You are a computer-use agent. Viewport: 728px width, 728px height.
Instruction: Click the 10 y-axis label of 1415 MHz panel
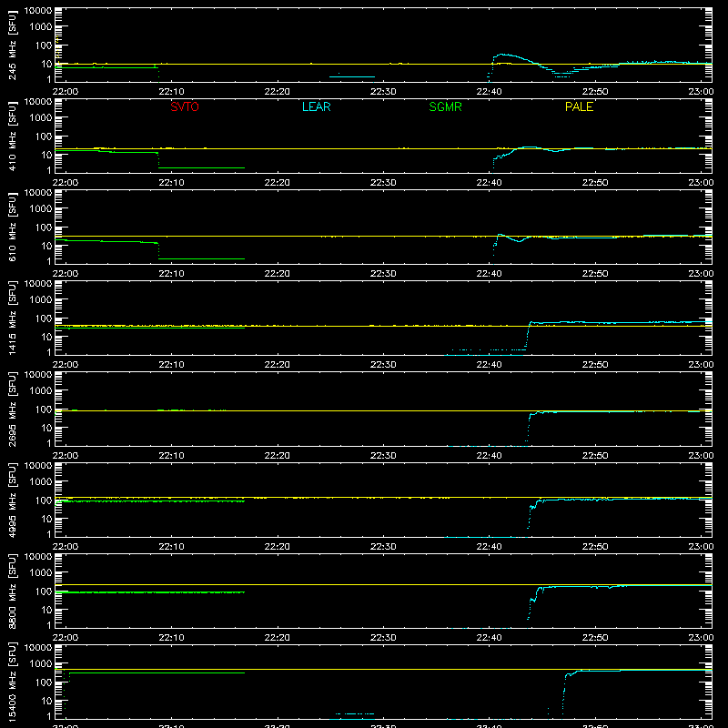tap(46, 337)
